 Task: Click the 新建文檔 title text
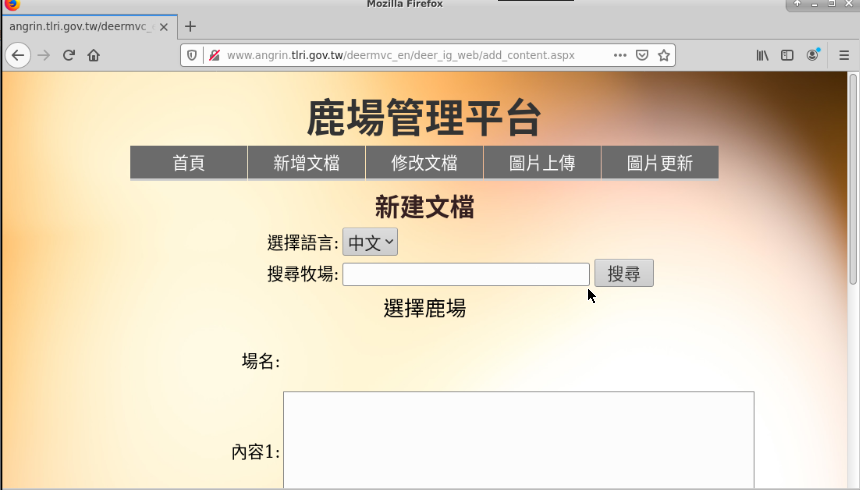[425, 207]
